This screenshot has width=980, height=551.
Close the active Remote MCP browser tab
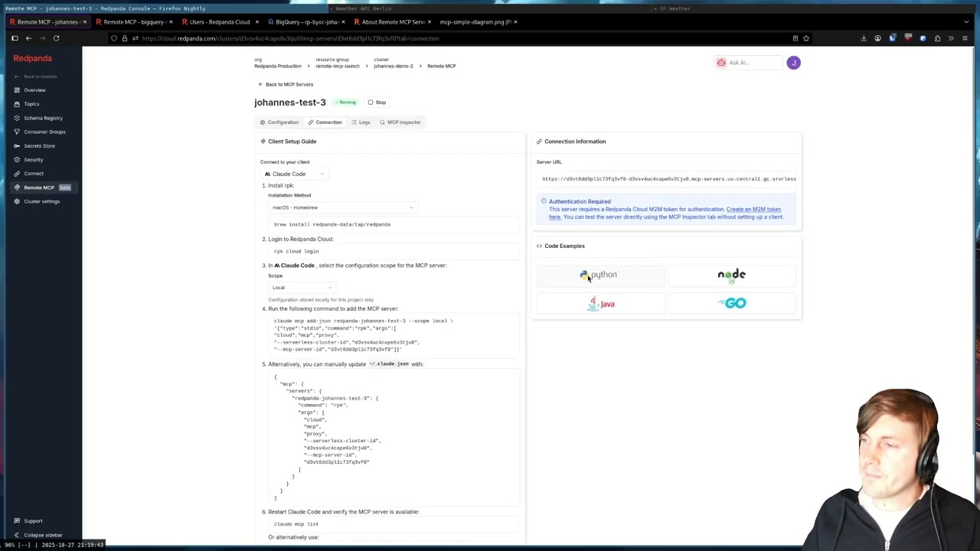point(85,22)
